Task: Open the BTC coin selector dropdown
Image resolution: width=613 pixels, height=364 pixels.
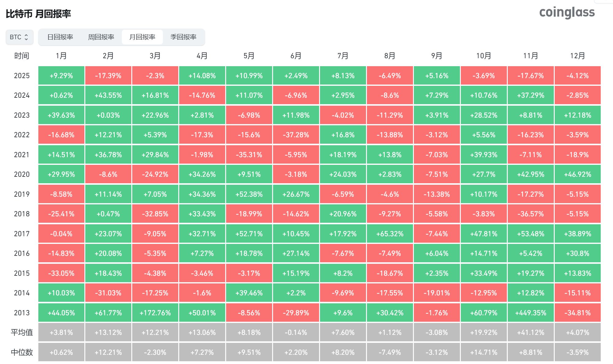Action: [19, 37]
